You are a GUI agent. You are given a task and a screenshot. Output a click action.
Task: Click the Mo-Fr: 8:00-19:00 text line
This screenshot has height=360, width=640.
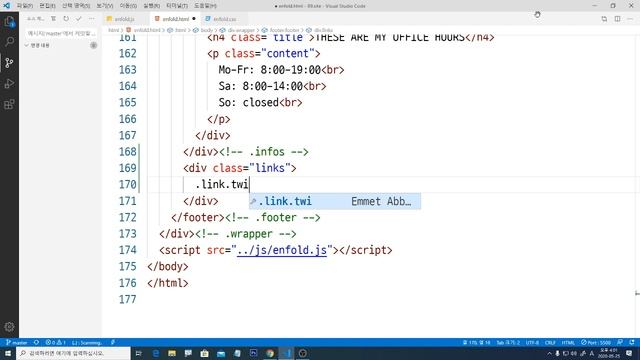click(x=281, y=70)
